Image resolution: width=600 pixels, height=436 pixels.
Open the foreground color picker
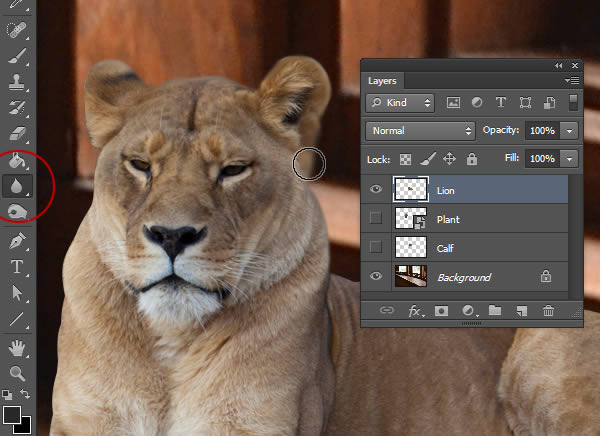(x=11, y=415)
